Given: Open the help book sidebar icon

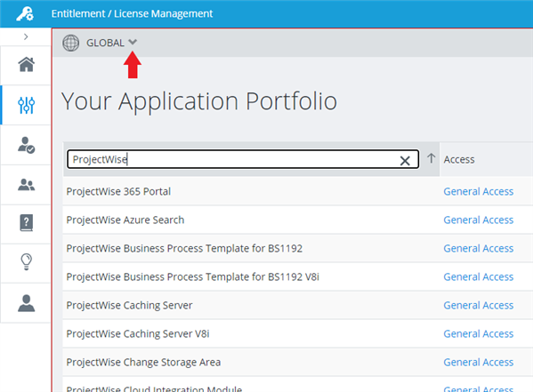Looking at the screenshot, I should (26, 223).
